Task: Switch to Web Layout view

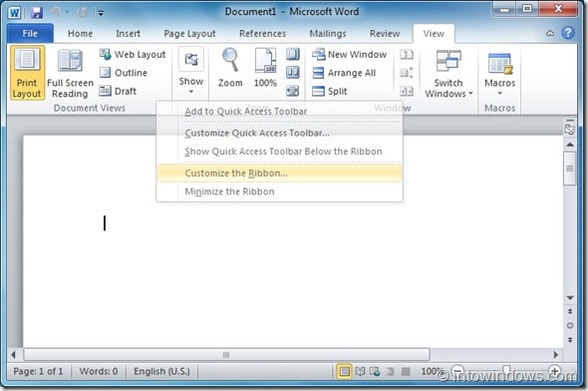Action: 133,55
